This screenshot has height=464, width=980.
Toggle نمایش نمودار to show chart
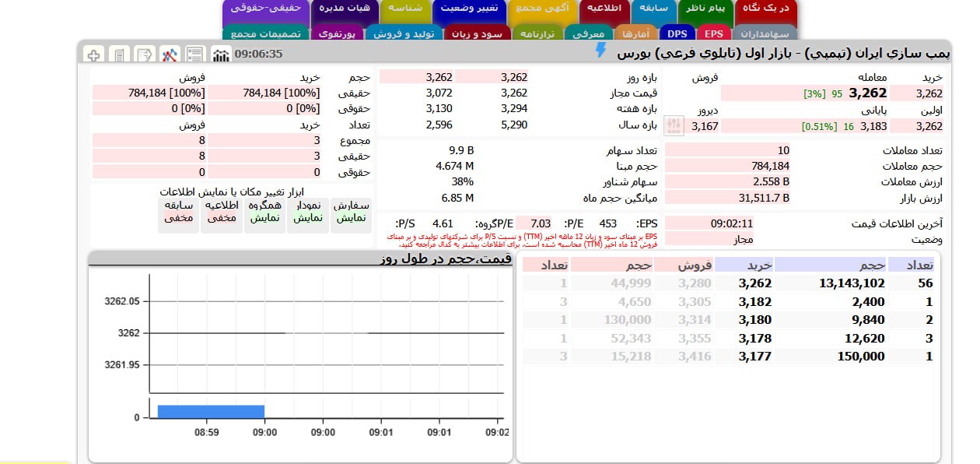[x=308, y=212]
